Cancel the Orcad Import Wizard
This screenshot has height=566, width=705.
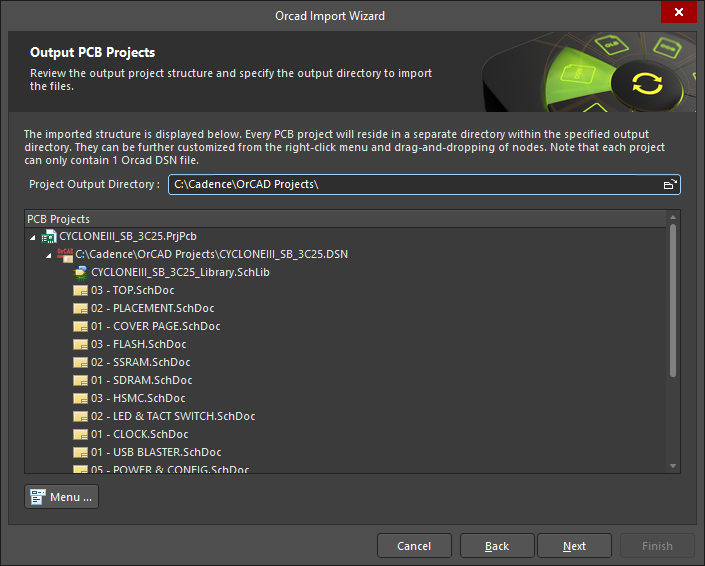click(x=414, y=546)
